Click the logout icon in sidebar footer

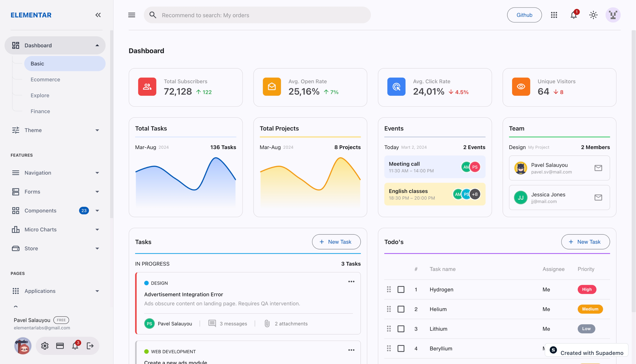(x=90, y=346)
